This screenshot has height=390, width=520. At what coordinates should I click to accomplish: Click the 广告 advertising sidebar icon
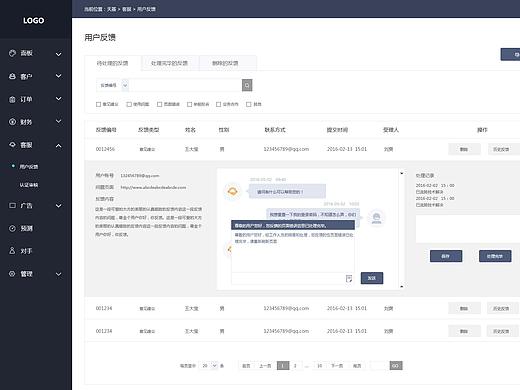pyautogui.click(x=12, y=205)
